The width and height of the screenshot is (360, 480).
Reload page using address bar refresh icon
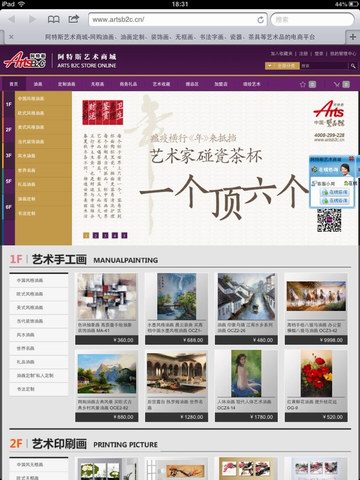[260, 20]
